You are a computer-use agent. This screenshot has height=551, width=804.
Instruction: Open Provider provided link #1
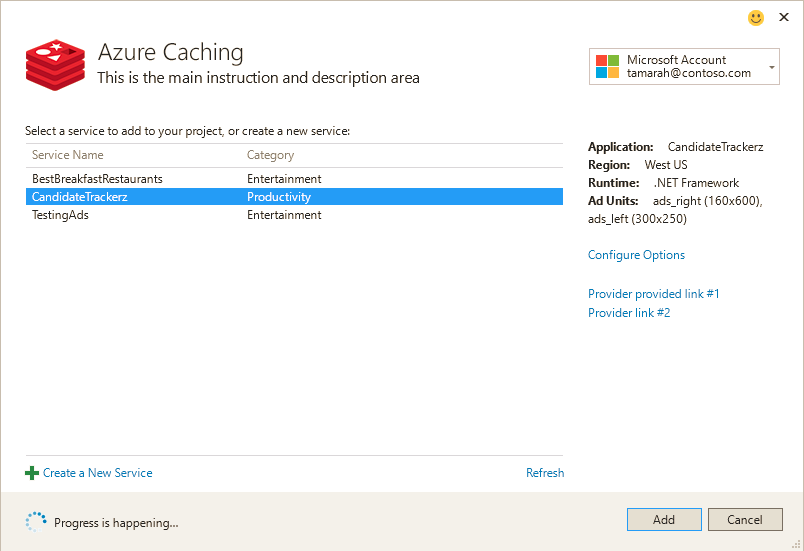click(x=654, y=294)
